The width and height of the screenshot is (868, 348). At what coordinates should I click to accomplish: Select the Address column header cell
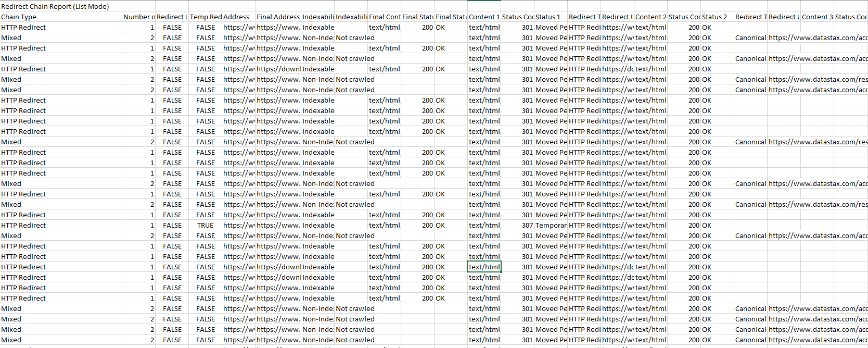238,17
